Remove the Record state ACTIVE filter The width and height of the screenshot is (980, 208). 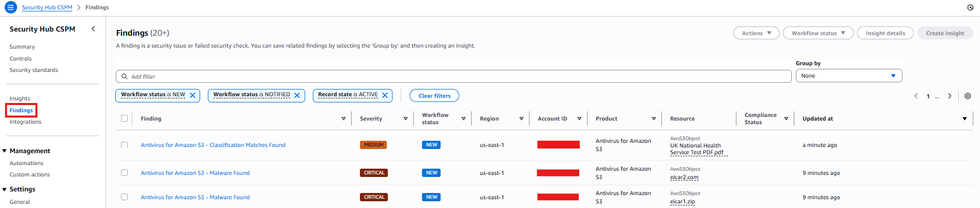tap(385, 95)
